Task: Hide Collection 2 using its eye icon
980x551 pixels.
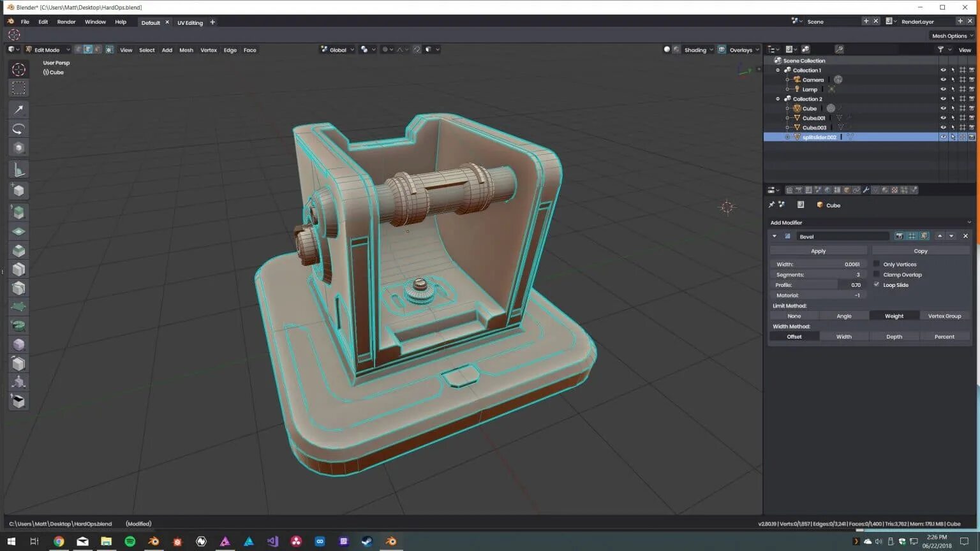Action: (943, 99)
